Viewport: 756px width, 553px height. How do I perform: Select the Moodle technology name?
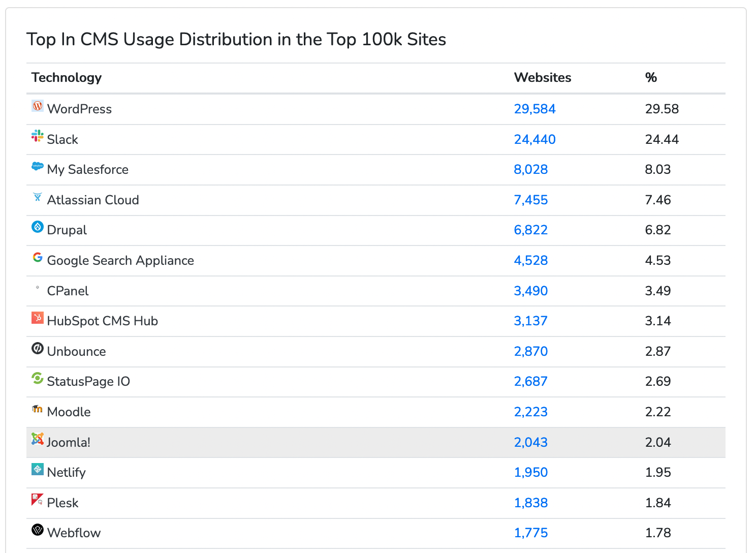[x=69, y=412]
